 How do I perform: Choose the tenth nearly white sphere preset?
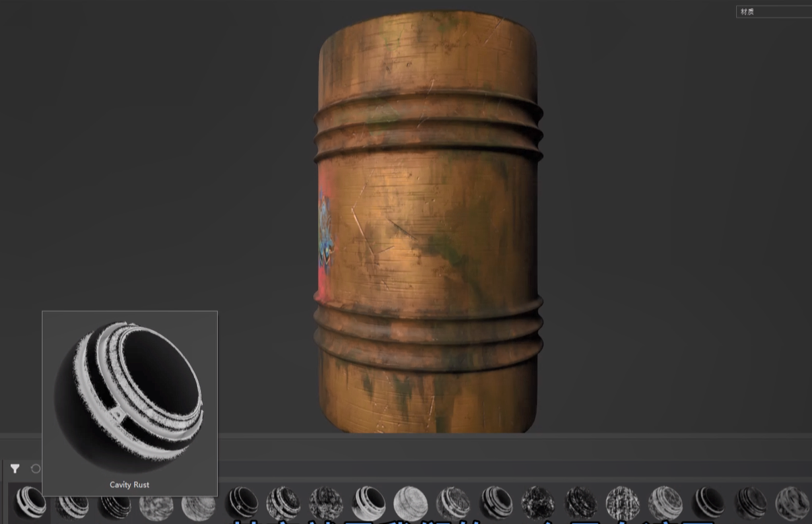410,503
